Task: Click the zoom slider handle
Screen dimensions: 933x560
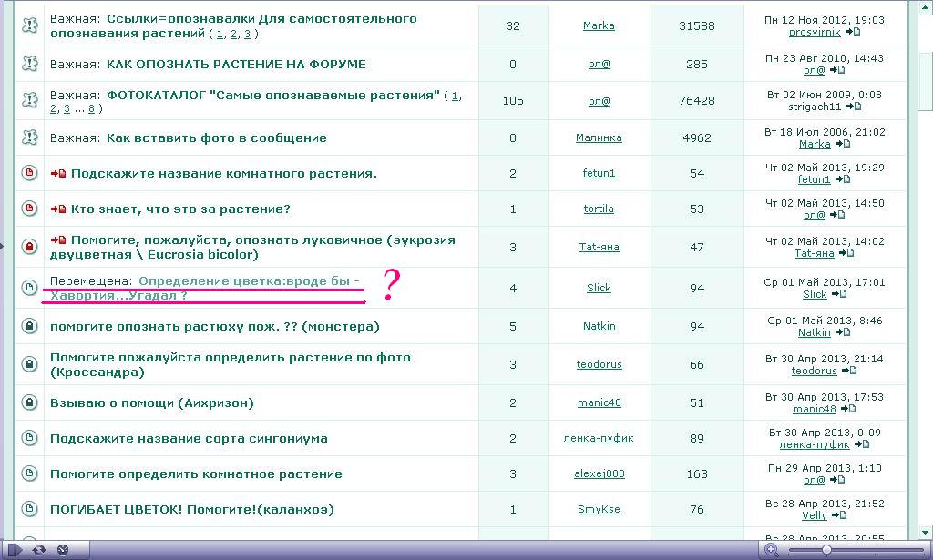Action: pyautogui.click(x=826, y=550)
